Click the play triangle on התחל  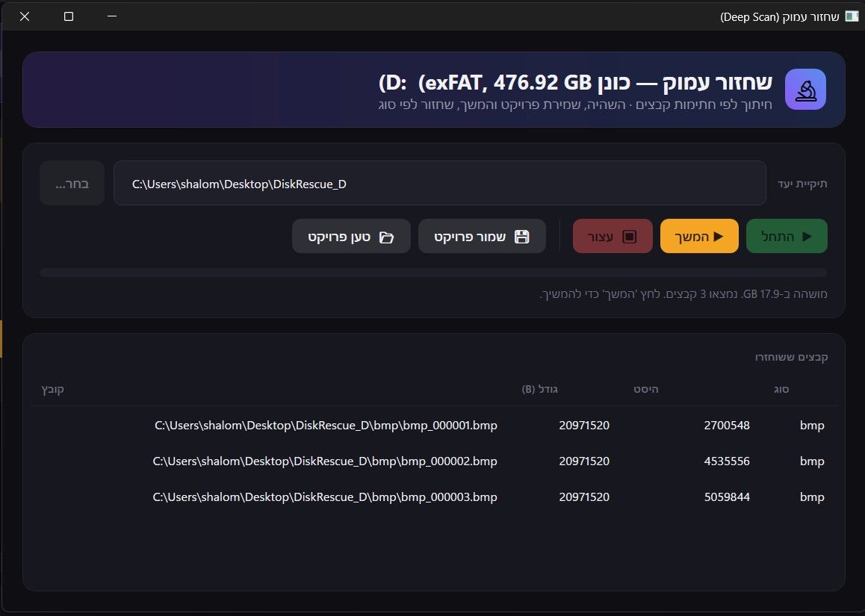[x=807, y=237]
